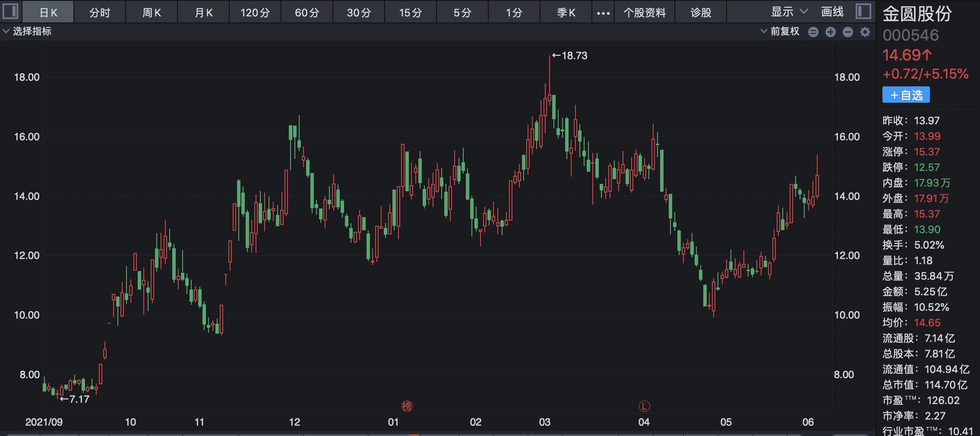
Task: Click 振幅 value 10.52%
Action: click(x=932, y=307)
